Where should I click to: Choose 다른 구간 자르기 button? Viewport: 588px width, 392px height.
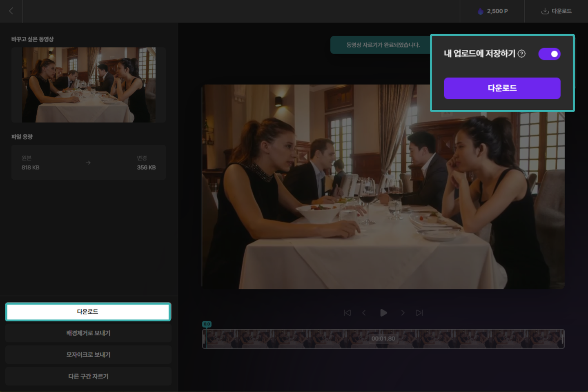click(88, 376)
